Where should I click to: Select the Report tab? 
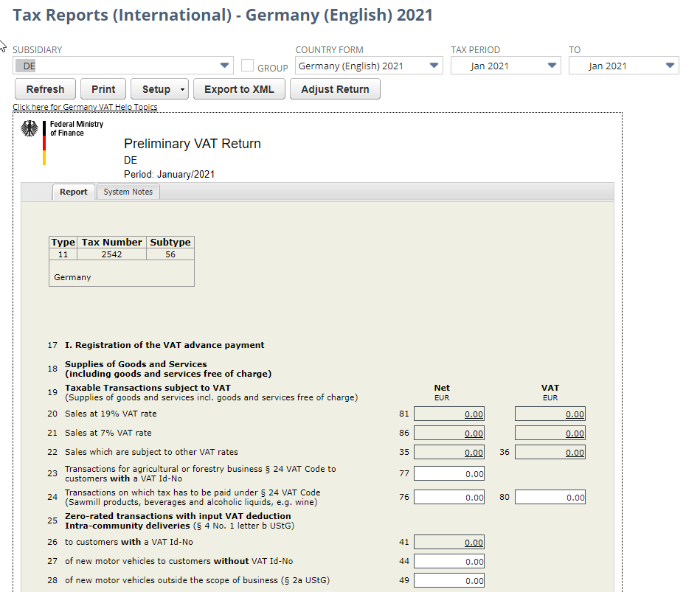coord(73,191)
